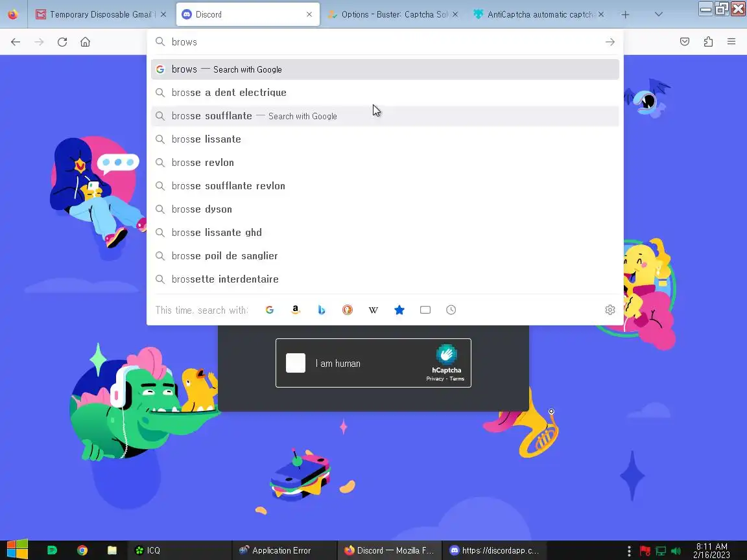This screenshot has height=560, width=747.
Task: Open search settings gear icon
Action: (610, 310)
